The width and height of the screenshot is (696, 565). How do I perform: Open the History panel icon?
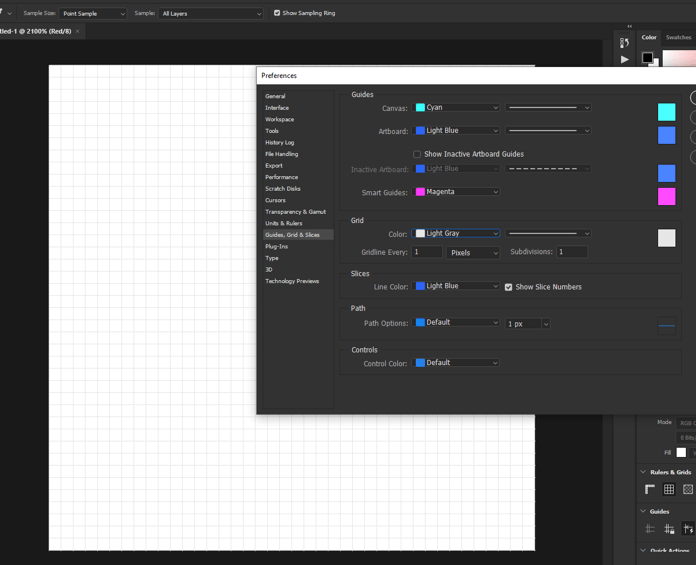(624, 42)
